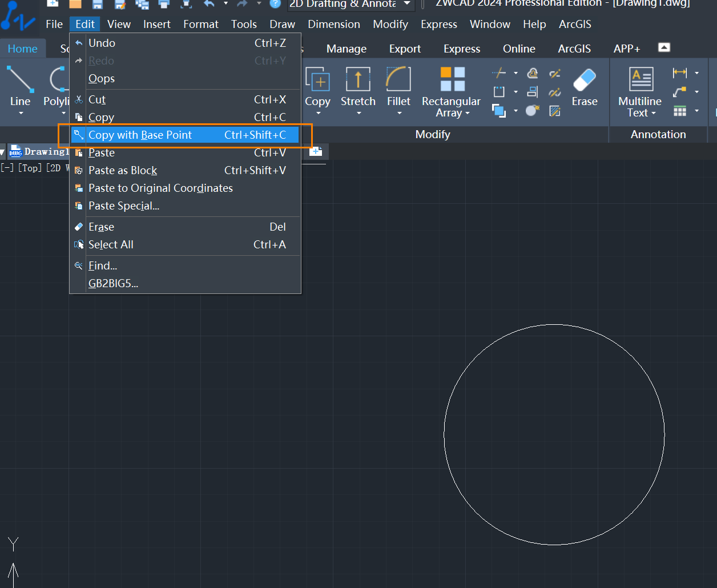The height and width of the screenshot is (588, 717).
Task: Select the Drawing1 document tab
Action: click(x=39, y=152)
